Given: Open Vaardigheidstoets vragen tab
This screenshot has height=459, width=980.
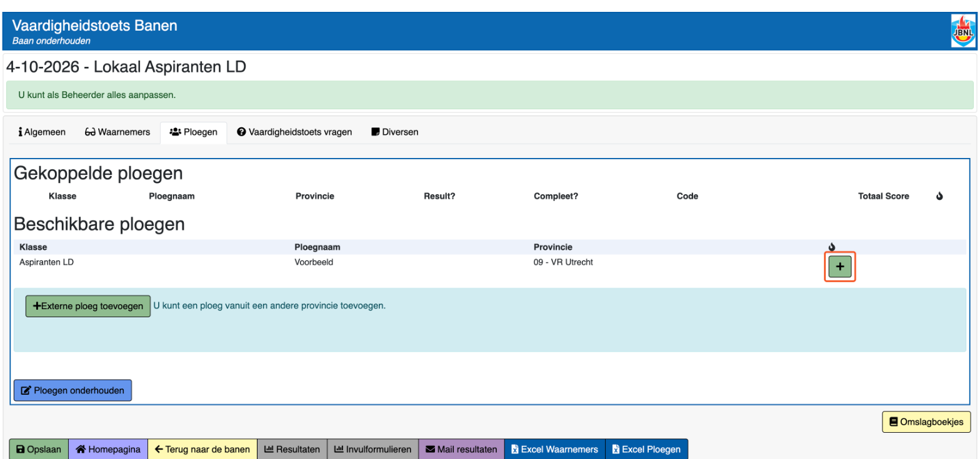Looking at the screenshot, I should tap(294, 132).
